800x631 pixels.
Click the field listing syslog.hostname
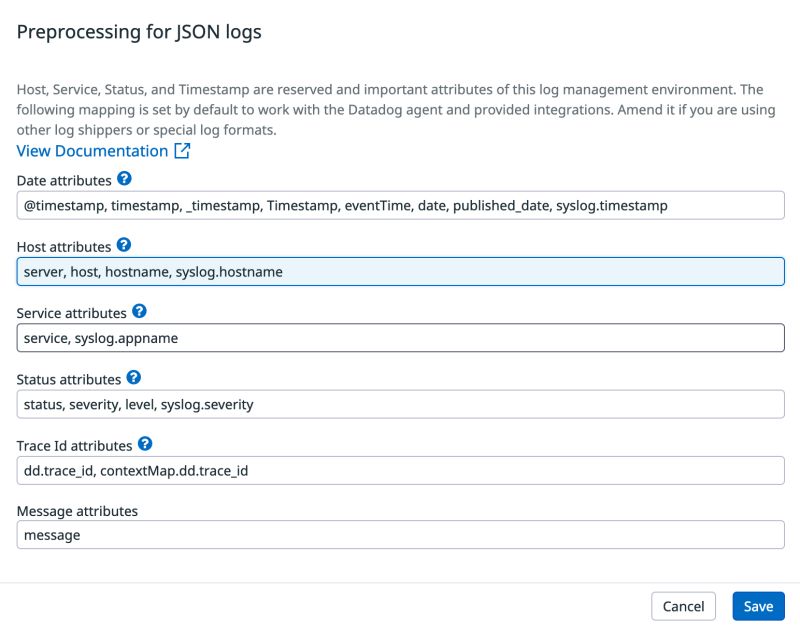click(400, 271)
